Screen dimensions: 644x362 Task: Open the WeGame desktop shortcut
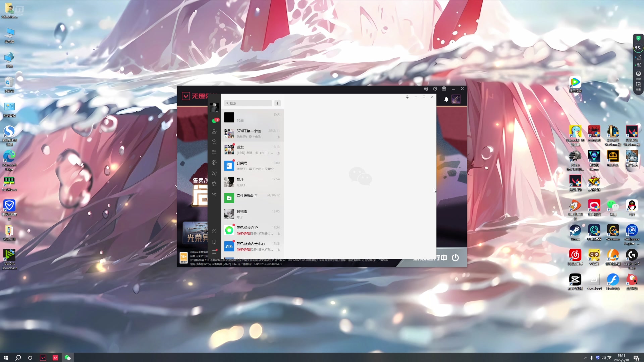coord(613,232)
